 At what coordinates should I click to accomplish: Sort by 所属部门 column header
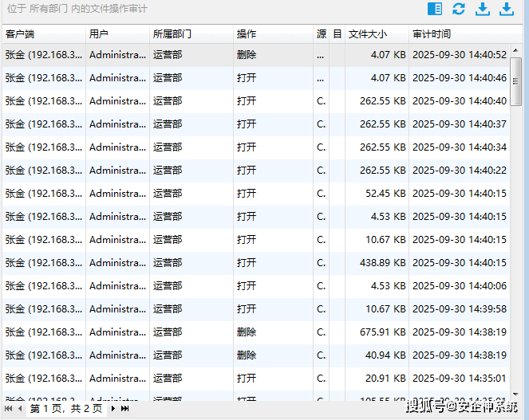[x=191, y=33]
